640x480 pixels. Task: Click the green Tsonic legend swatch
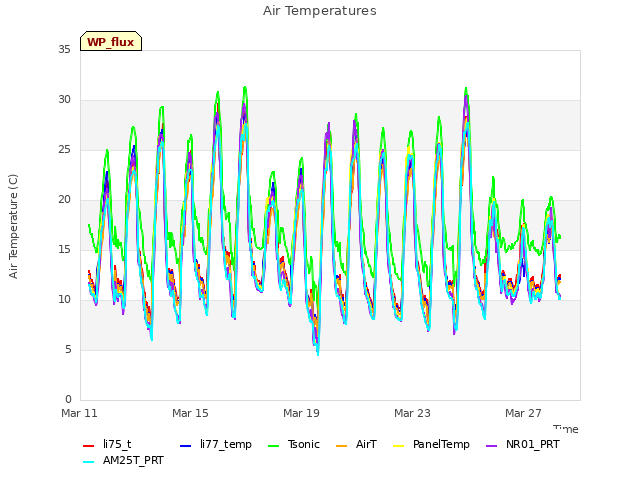[x=273, y=446]
